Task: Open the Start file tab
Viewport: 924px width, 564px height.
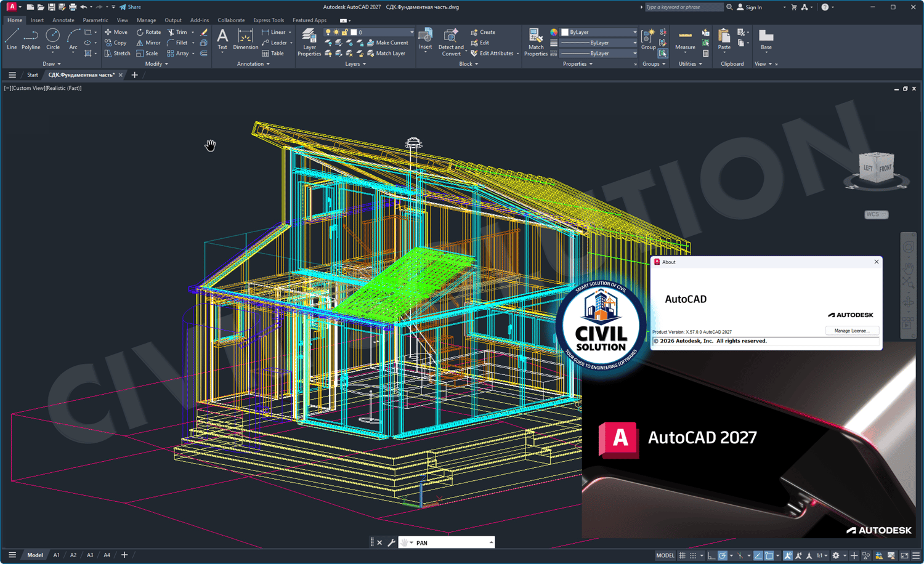Action: coord(33,75)
